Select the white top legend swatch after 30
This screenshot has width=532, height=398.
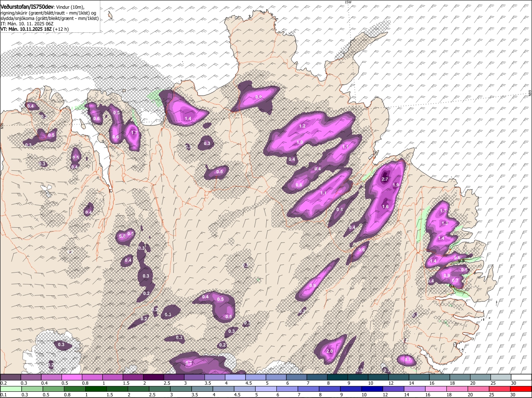521,377
